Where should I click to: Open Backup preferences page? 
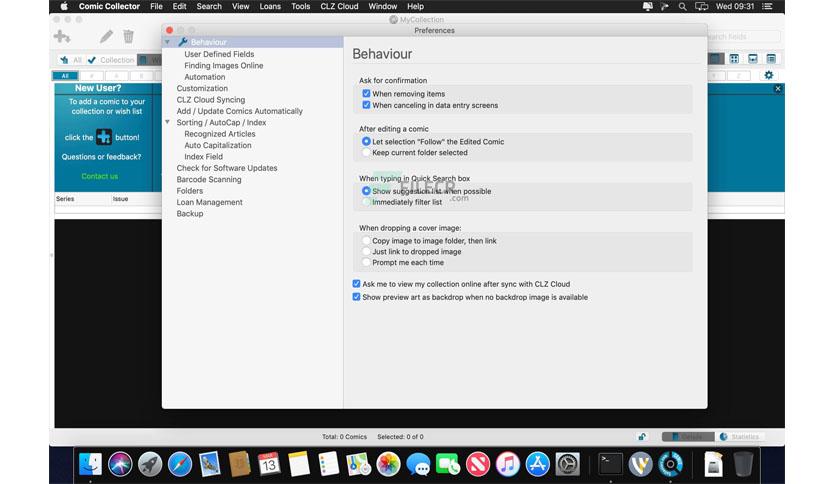[190, 213]
